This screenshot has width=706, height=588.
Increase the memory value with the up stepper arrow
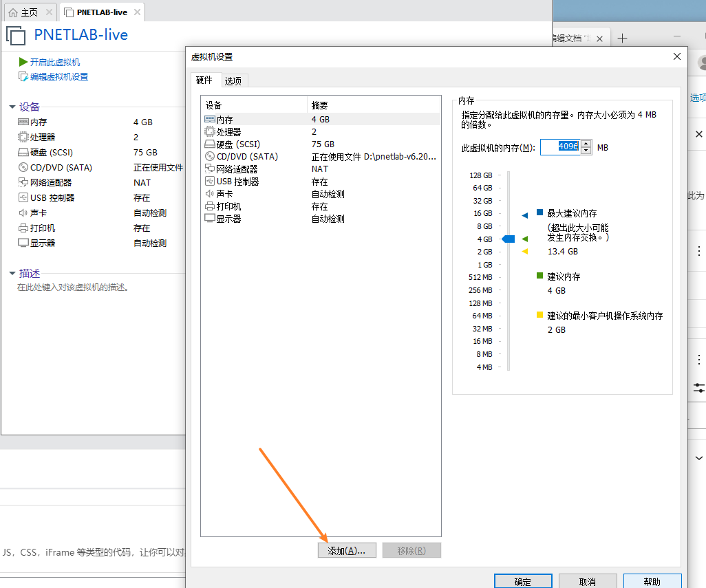(586, 144)
